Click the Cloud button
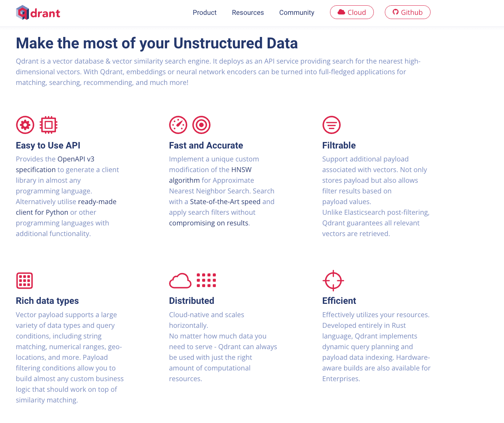Viewport: 504px width, 423px height. pyautogui.click(x=352, y=12)
